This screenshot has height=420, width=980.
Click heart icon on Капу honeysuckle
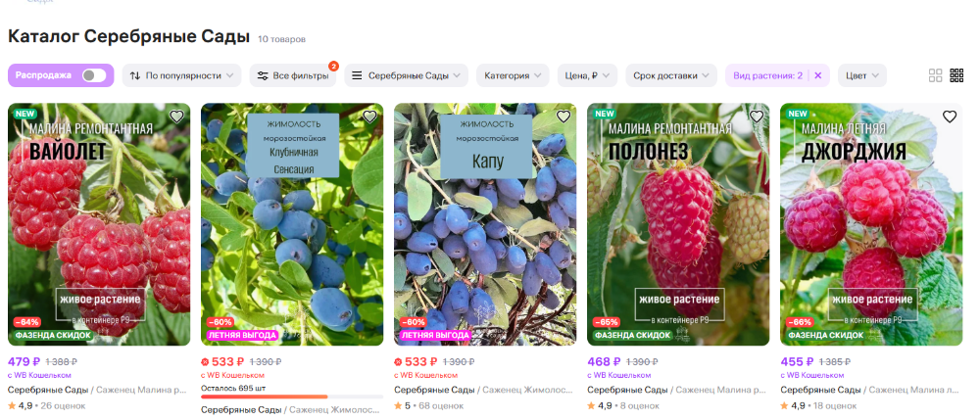[563, 117]
